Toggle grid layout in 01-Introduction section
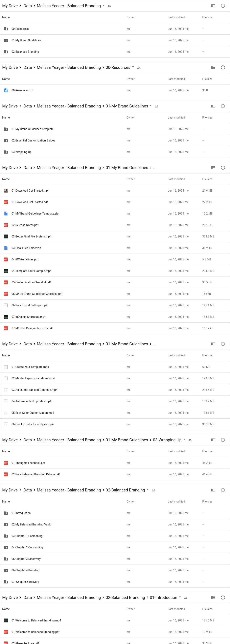This screenshot has width=230, height=644. tap(213, 598)
